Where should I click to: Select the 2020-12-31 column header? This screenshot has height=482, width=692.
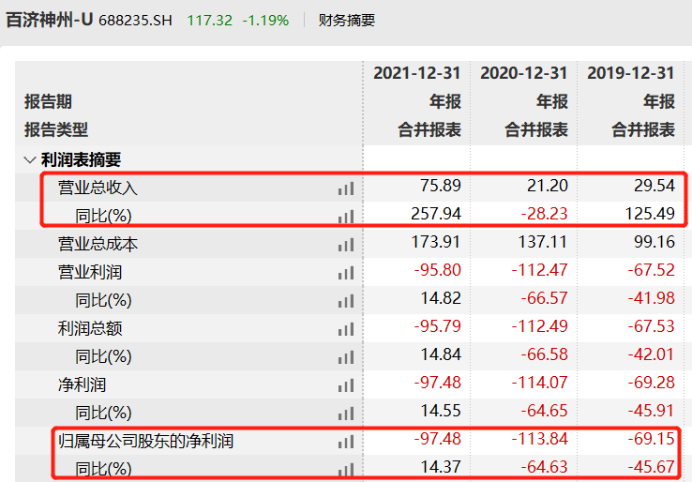pyautogui.click(x=524, y=73)
